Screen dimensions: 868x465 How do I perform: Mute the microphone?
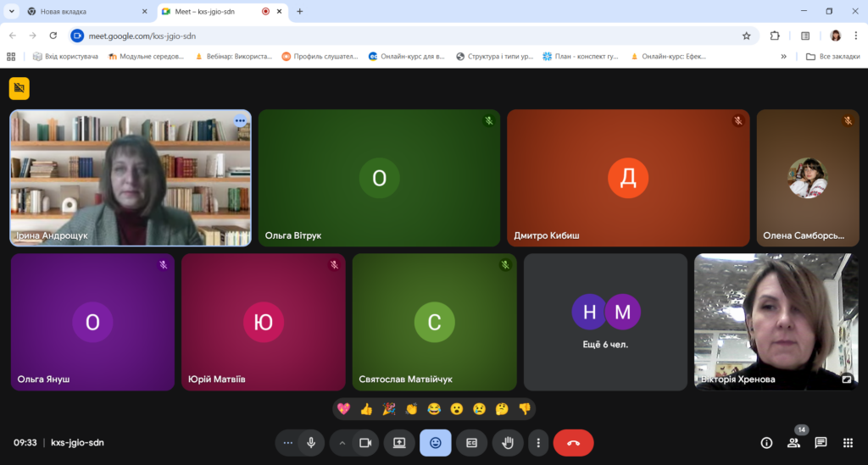311,442
